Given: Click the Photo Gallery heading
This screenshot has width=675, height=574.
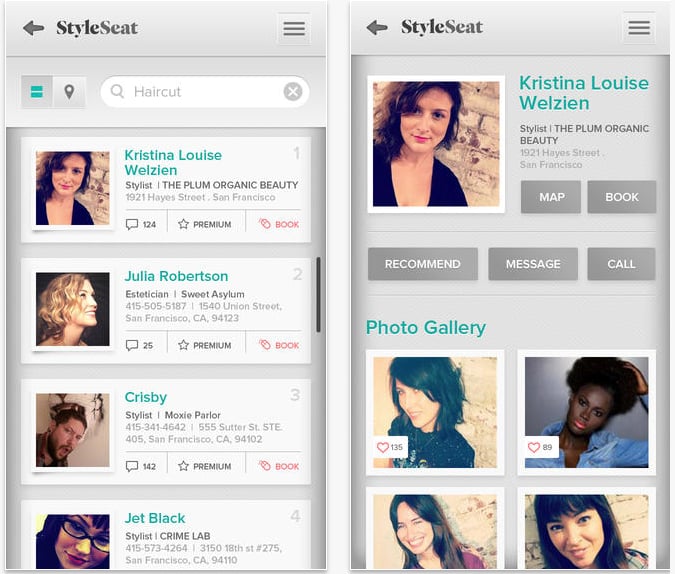Looking at the screenshot, I should click(426, 328).
